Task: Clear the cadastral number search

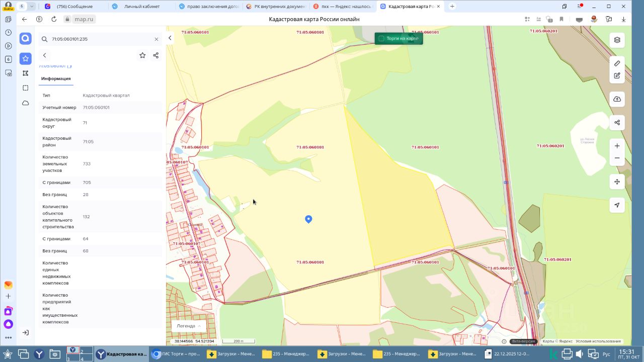Action: click(x=156, y=39)
